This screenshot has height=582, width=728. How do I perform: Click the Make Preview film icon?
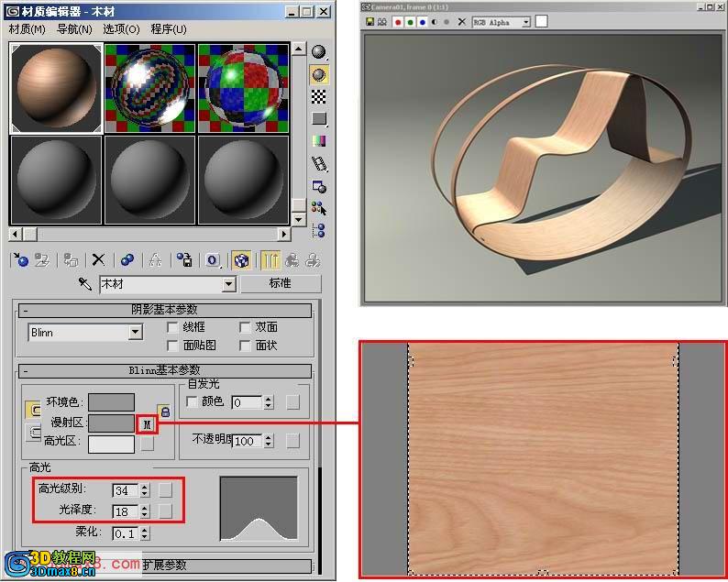click(319, 163)
